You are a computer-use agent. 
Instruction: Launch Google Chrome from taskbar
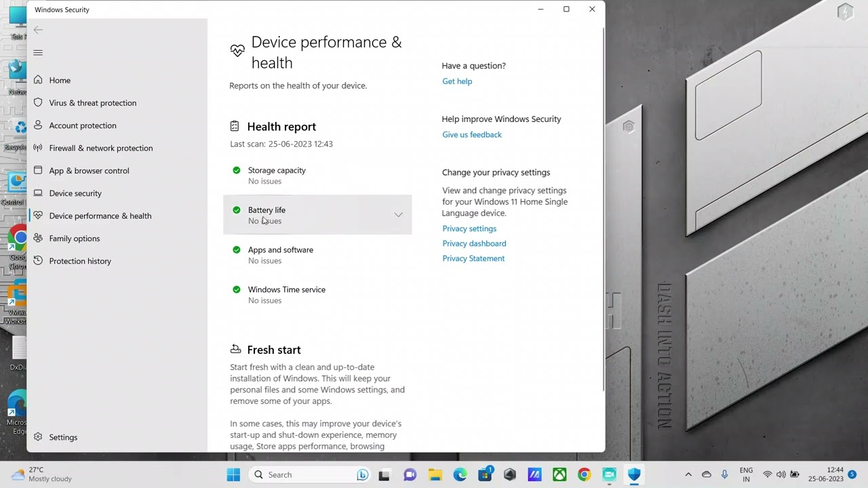point(585,474)
